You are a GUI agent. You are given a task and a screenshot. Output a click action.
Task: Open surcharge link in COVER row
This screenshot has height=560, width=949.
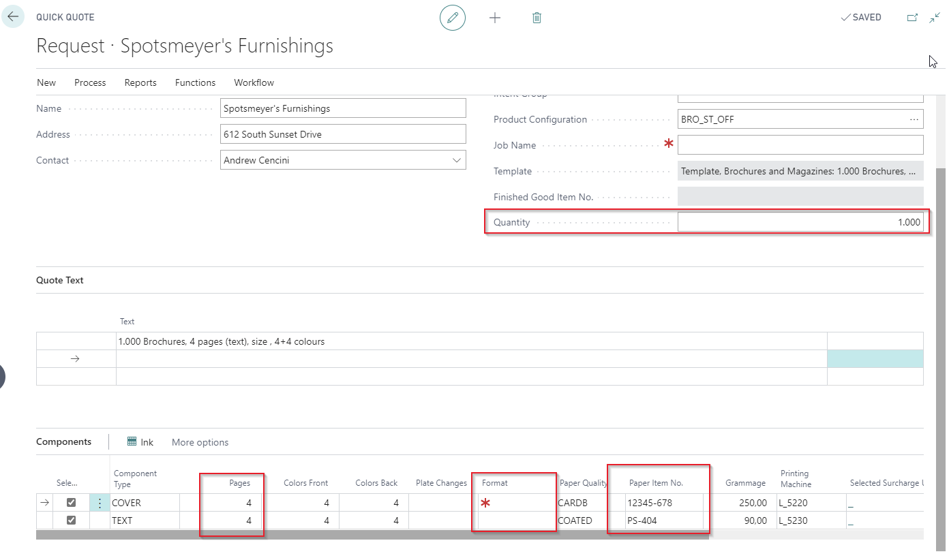(850, 503)
